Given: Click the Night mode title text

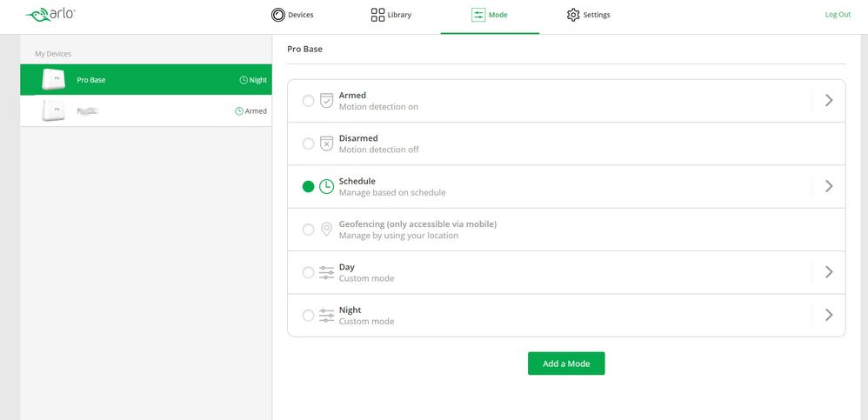Looking at the screenshot, I should coord(350,310).
